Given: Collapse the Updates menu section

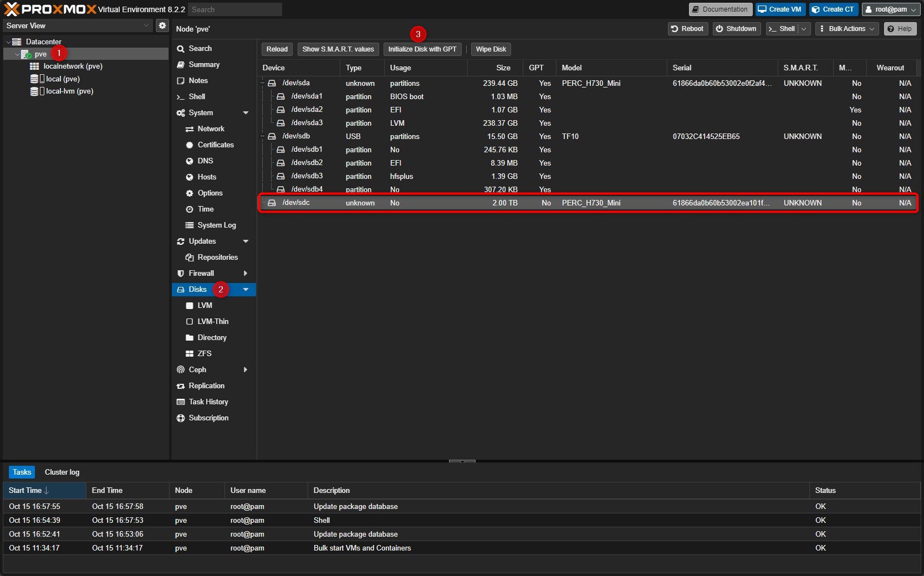Looking at the screenshot, I should [246, 241].
